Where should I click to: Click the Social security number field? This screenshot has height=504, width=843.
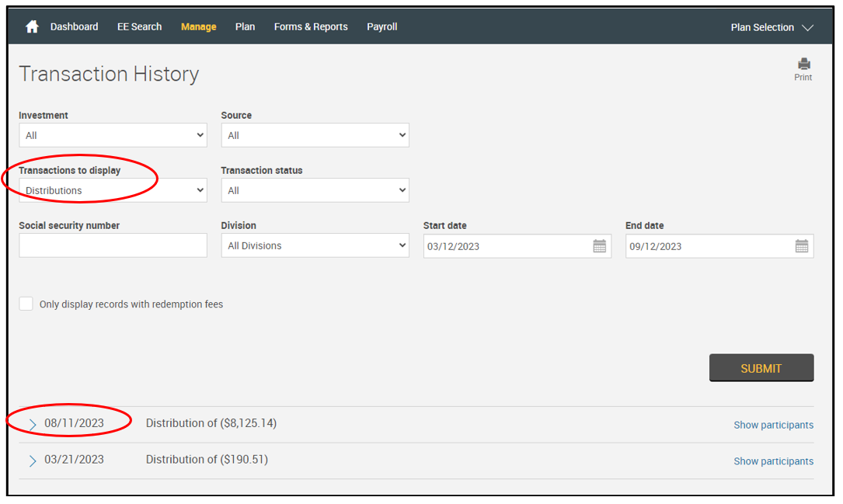tap(113, 245)
